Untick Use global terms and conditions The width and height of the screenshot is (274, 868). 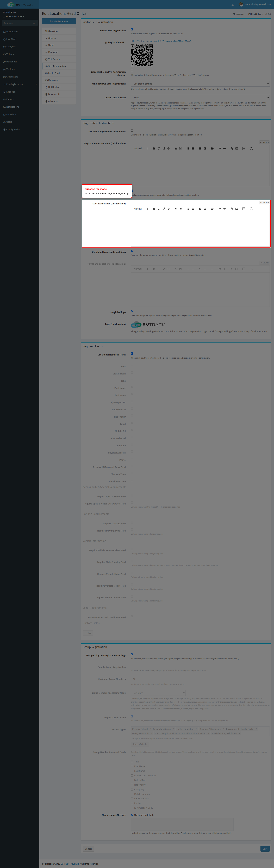coord(132,251)
